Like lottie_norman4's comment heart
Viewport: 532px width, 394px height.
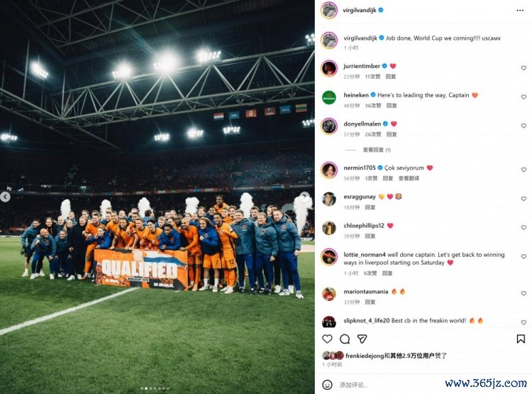click(x=523, y=256)
